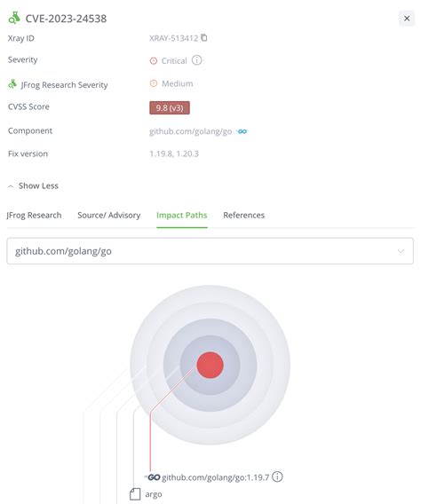Click the github.com/golang/go component link

[190, 131]
